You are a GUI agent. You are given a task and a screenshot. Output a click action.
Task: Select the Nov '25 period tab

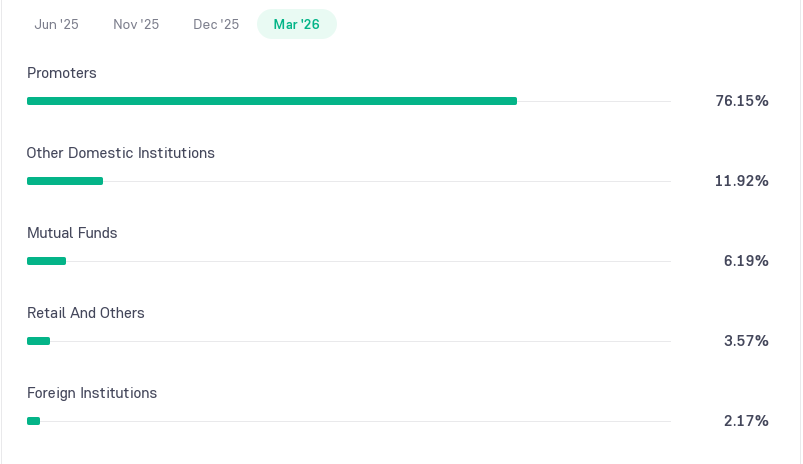136,24
